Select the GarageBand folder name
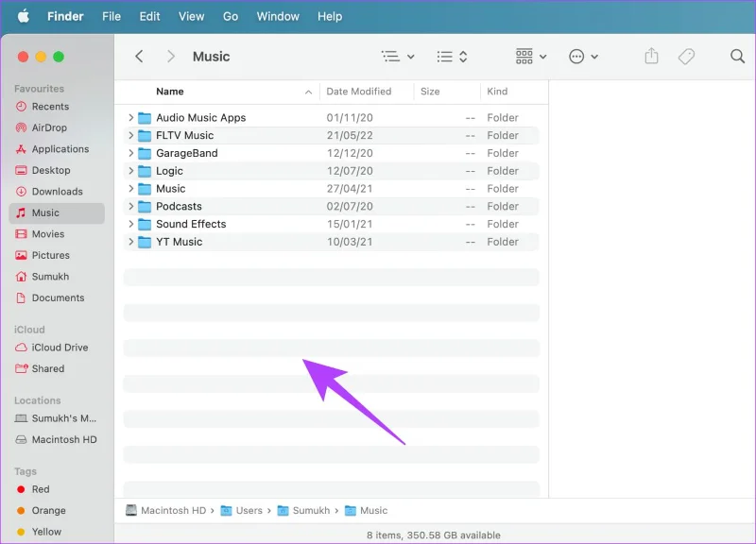Image resolution: width=756 pixels, height=544 pixels. [x=186, y=153]
